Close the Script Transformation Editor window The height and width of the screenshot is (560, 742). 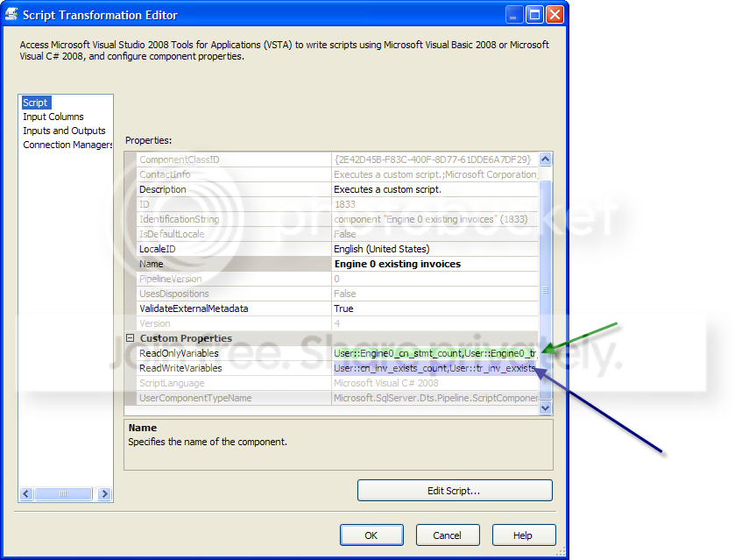(555, 15)
